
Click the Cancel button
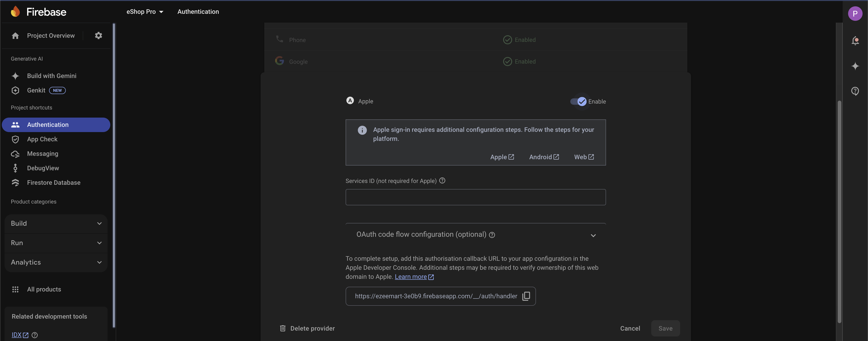pyautogui.click(x=630, y=328)
